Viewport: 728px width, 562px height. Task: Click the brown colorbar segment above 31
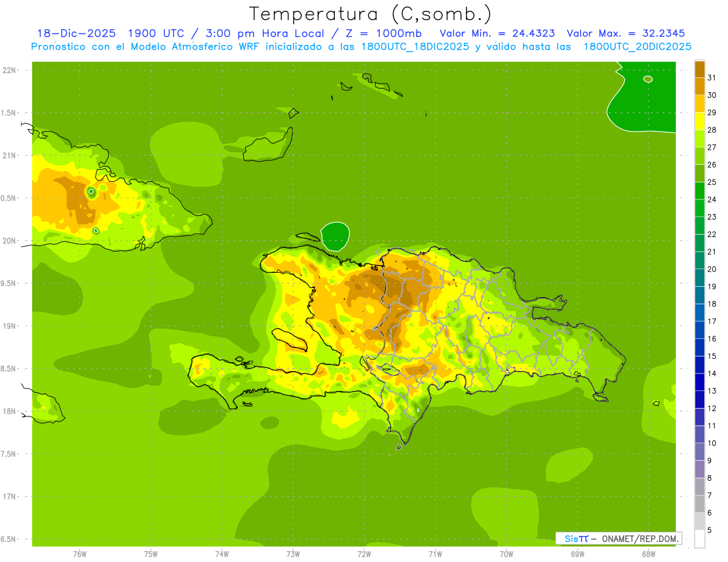(699, 69)
